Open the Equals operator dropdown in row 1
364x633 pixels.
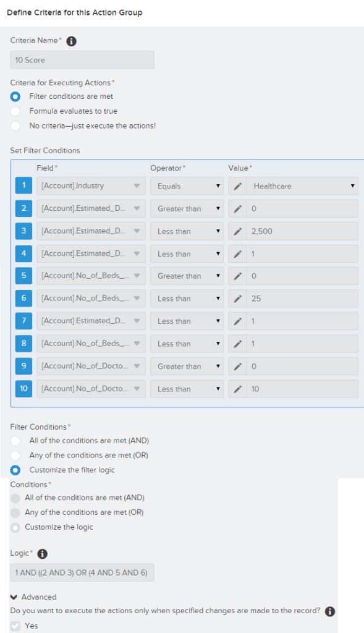coord(187,186)
